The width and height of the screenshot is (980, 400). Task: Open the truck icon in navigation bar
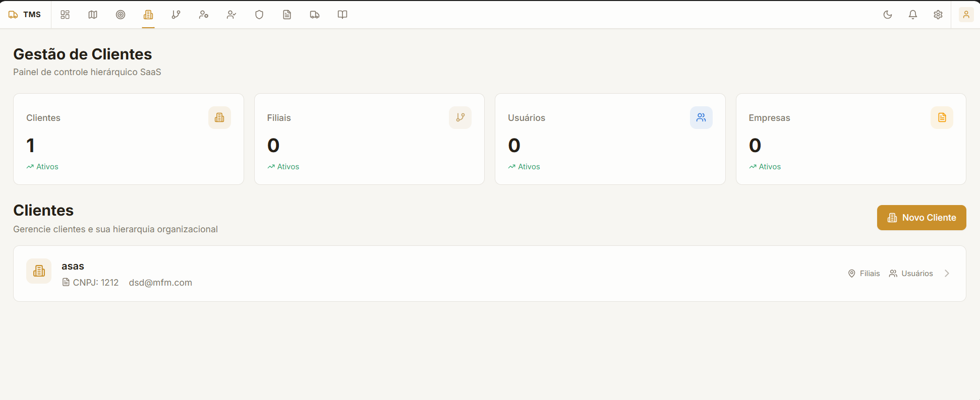tap(315, 15)
